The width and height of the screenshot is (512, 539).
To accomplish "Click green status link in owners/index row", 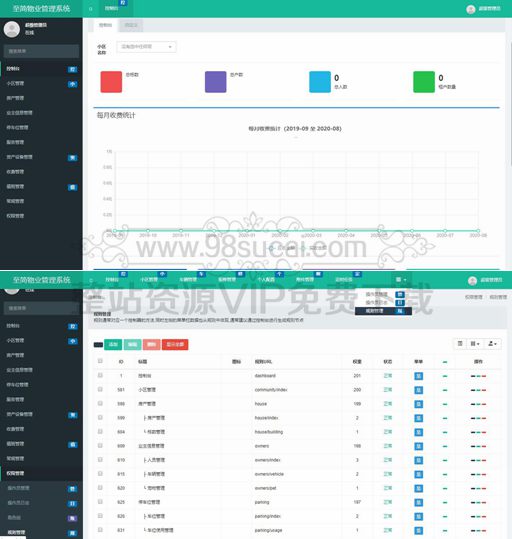I will pos(388,460).
